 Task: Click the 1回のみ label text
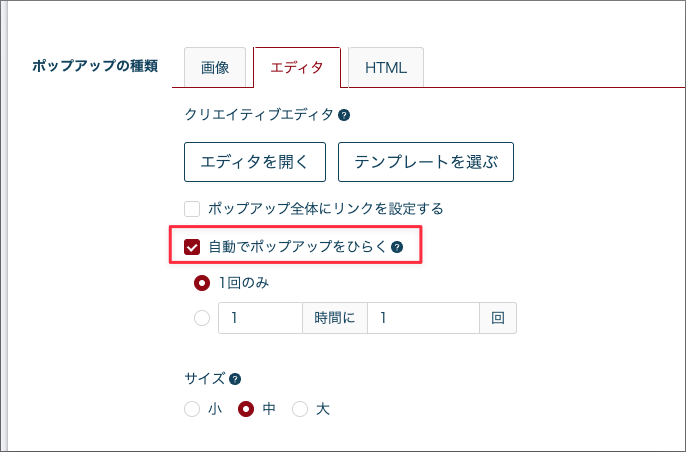[x=244, y=283]
